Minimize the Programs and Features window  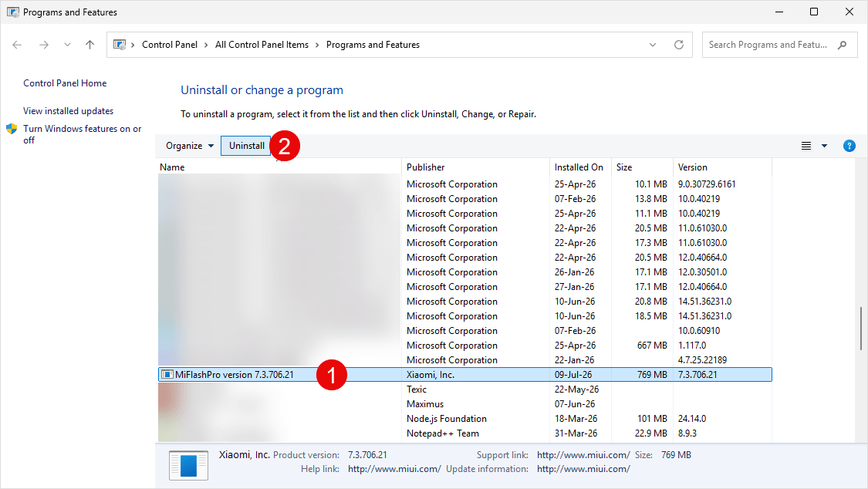click(x=778, y=12)
